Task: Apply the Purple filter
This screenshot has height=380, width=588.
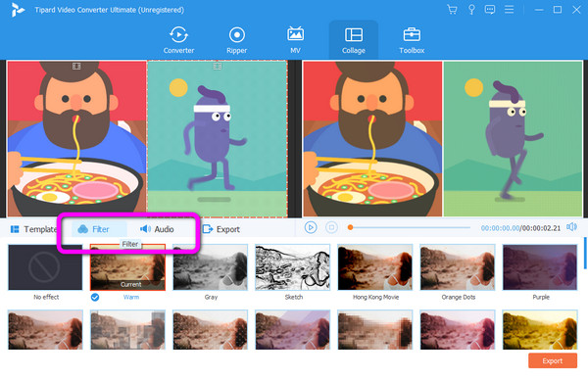Action: (x=540, y=267)
